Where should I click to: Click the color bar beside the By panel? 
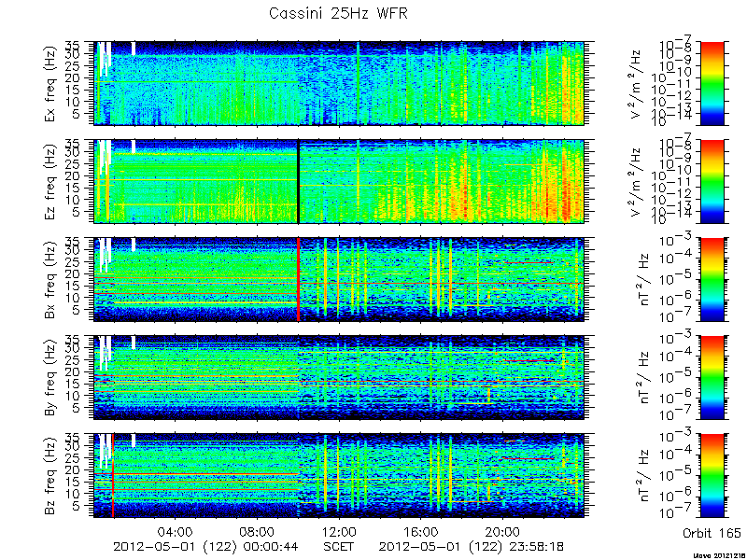(x=712, y=378)
